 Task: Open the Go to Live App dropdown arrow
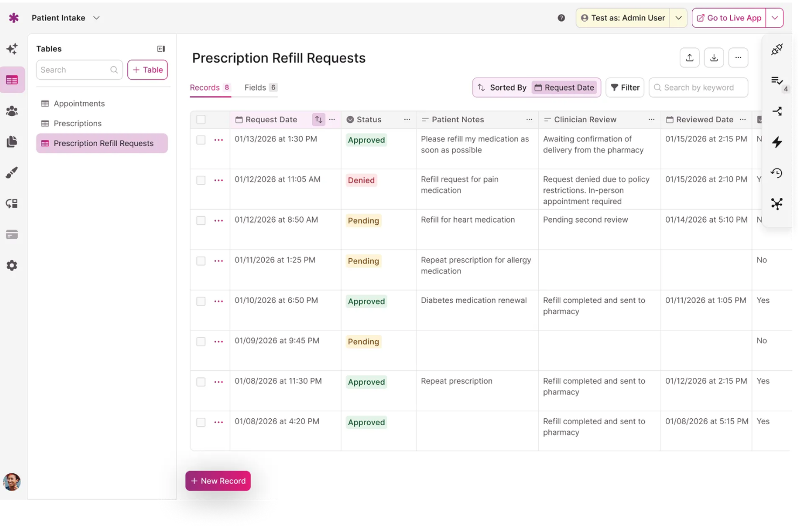click(775, 18)
